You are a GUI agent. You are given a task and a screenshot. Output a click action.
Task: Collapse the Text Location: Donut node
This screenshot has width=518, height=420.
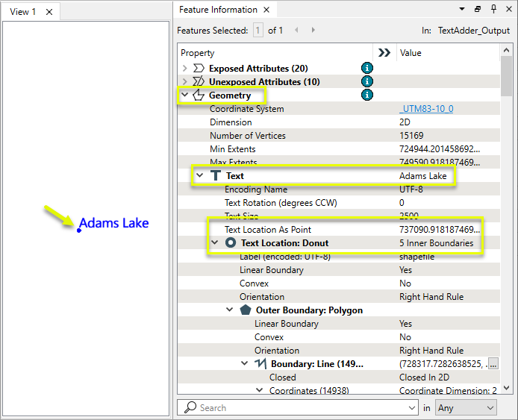[215, 243]
